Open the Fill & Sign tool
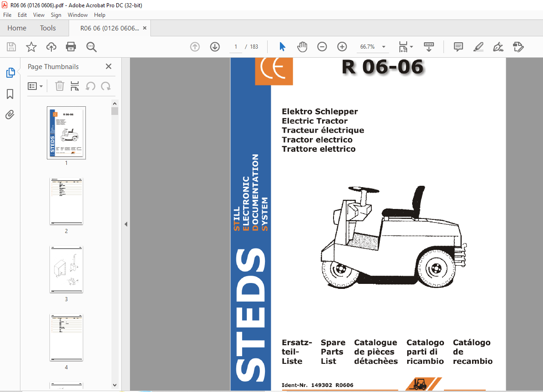Screen dimensions: 543x392 pos(498,46)
